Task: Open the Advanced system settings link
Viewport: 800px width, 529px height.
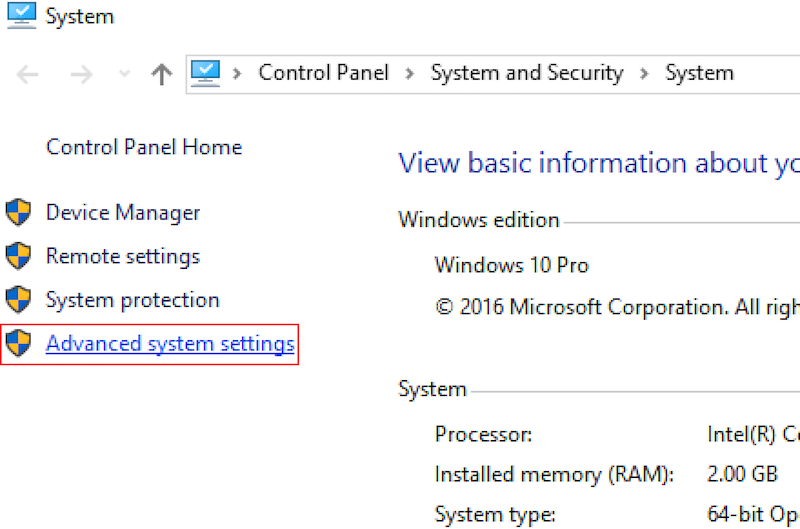Action: [x=170, y=345]
